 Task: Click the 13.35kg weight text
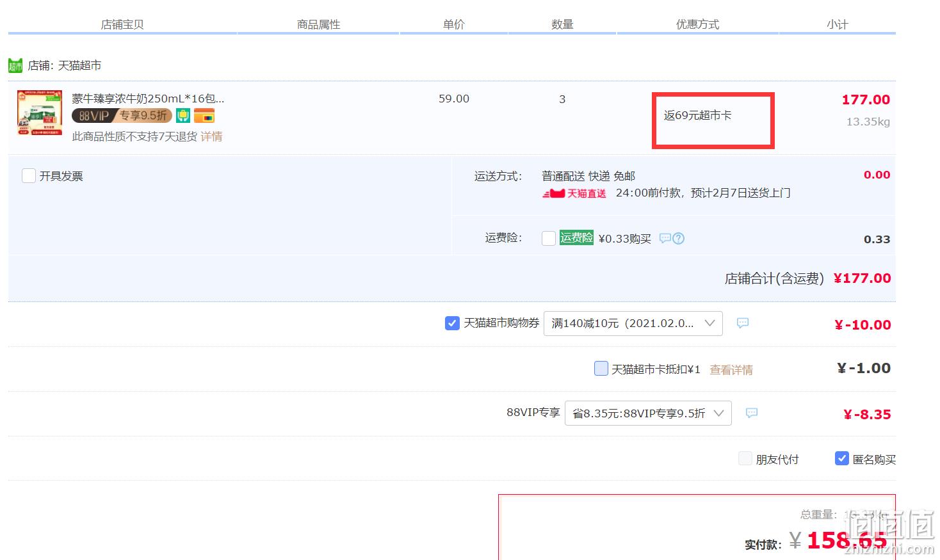tap(868, 122)
